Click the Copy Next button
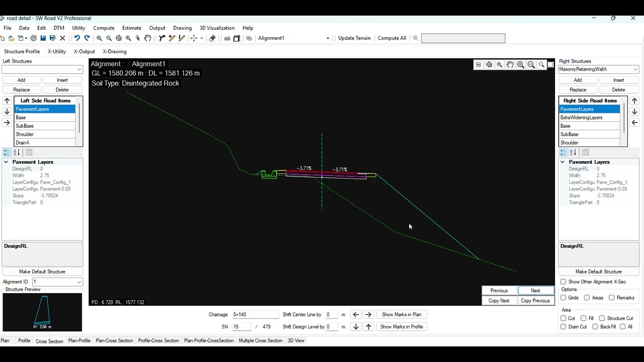Image resolution: width=644 pixels, height=362 pixels. (x=499, y=301)
